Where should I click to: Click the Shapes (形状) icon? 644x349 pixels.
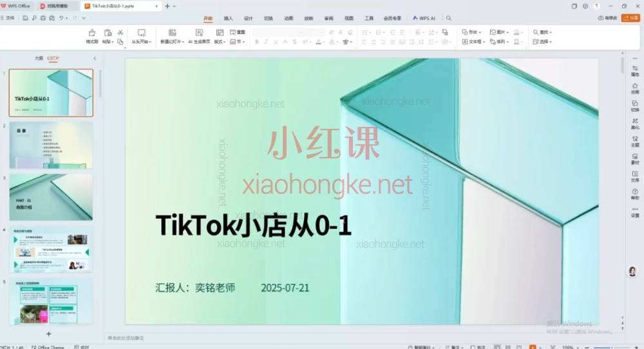pos(464,32)
